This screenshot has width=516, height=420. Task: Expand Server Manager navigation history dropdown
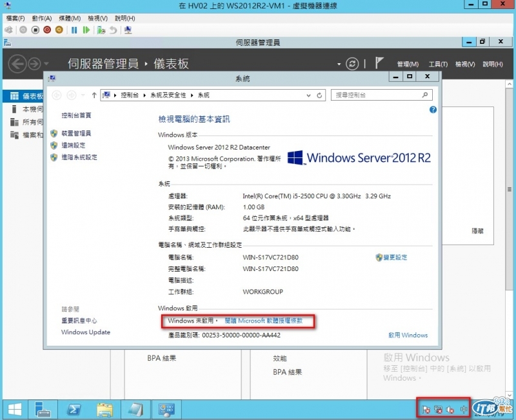coord(46,63)
